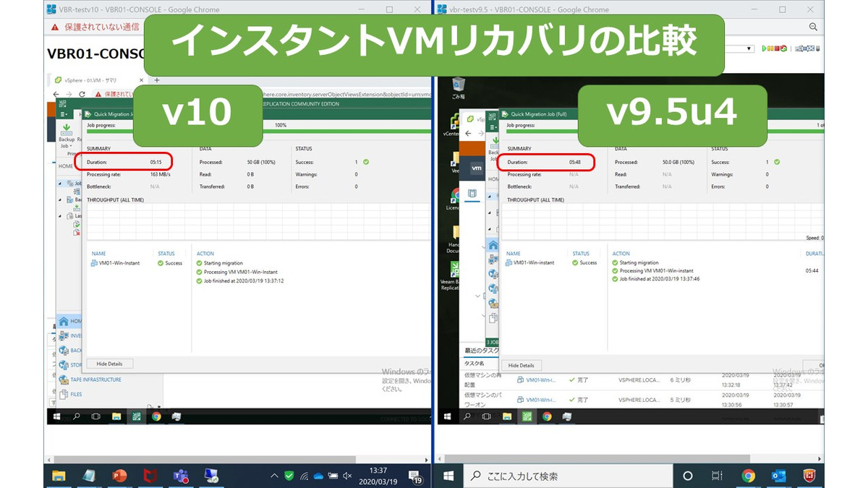
Task: Open Cortana circle on the right taskbar
Action: (x=687, y=476)
